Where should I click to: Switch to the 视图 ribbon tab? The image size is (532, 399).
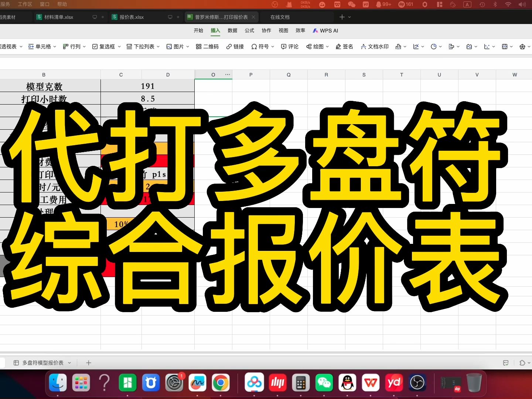pos(283,31)
